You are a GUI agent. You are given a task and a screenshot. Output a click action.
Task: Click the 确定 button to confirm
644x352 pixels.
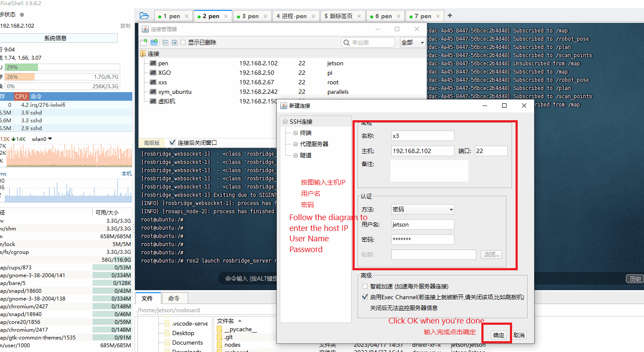498,335
